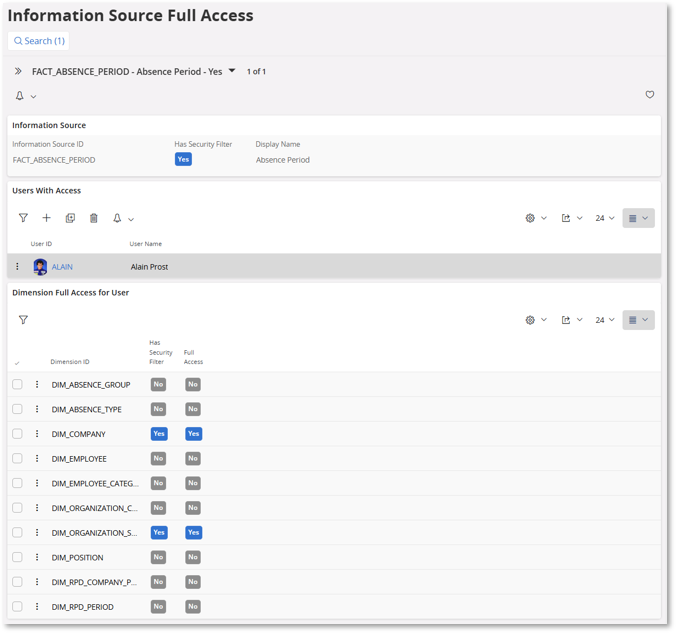Sort by Full Access column header

pyautogui.click(x=193, y=357)
